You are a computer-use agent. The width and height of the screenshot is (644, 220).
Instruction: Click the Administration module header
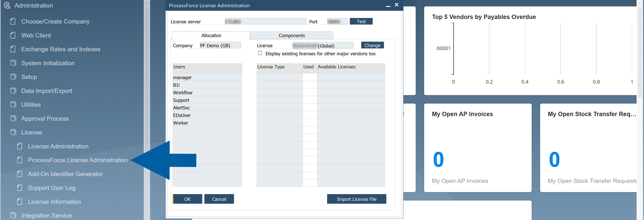34,5
